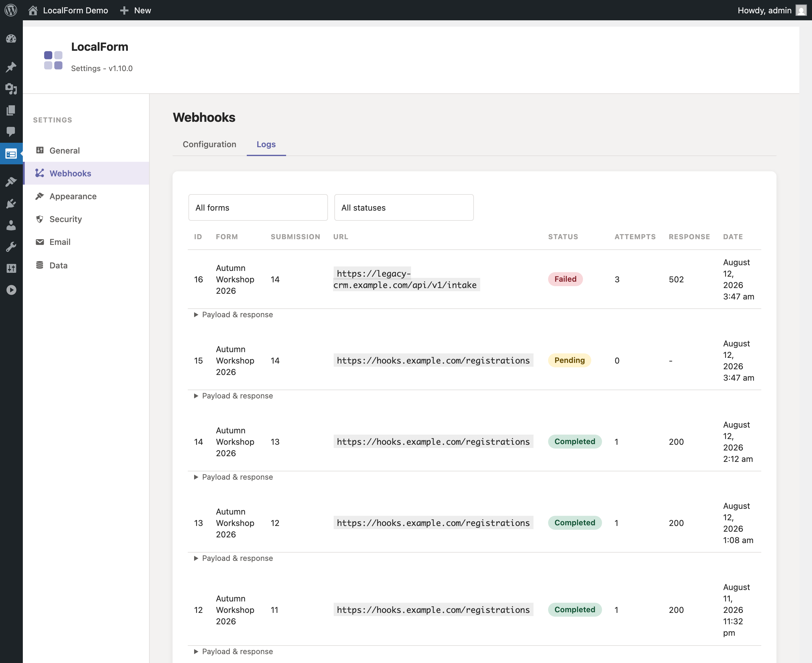
Task: Click the SUBMISSION column header
Action: click(296, 237)
